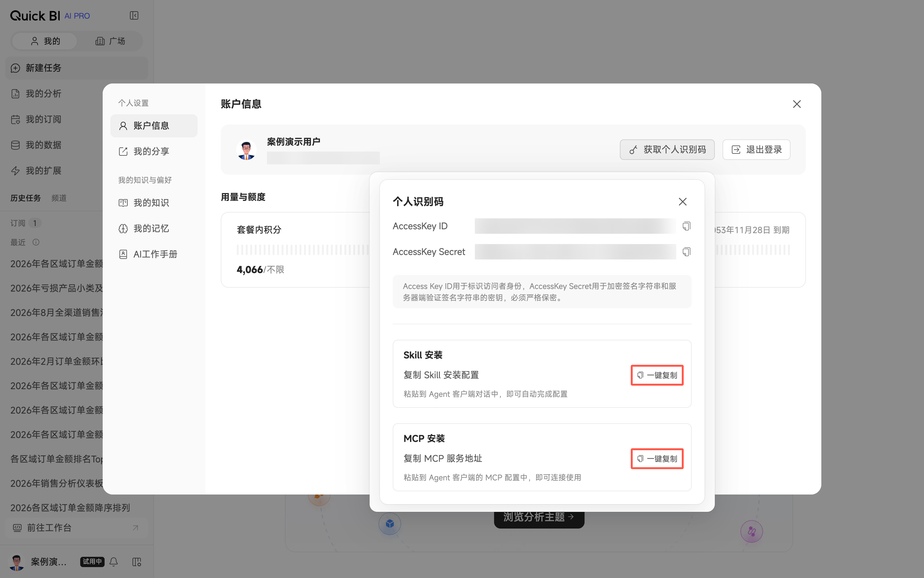Open history task 2026年销售分析仪表板
Screen dimensions: 924x578
point(56,483)
